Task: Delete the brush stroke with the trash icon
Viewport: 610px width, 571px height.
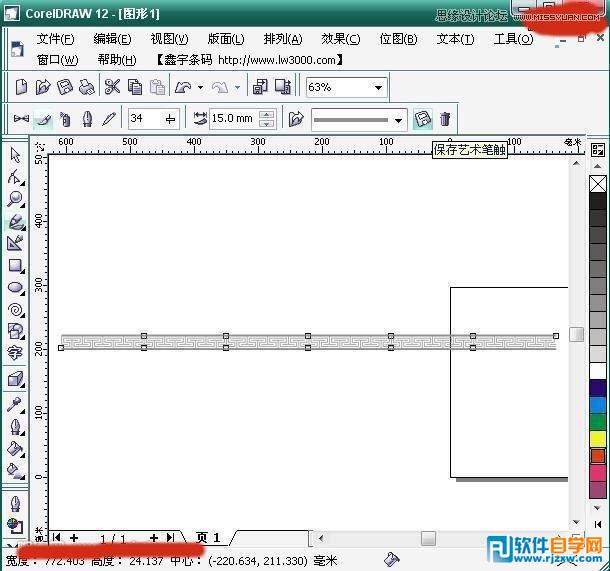Action: tap(445, 119)
